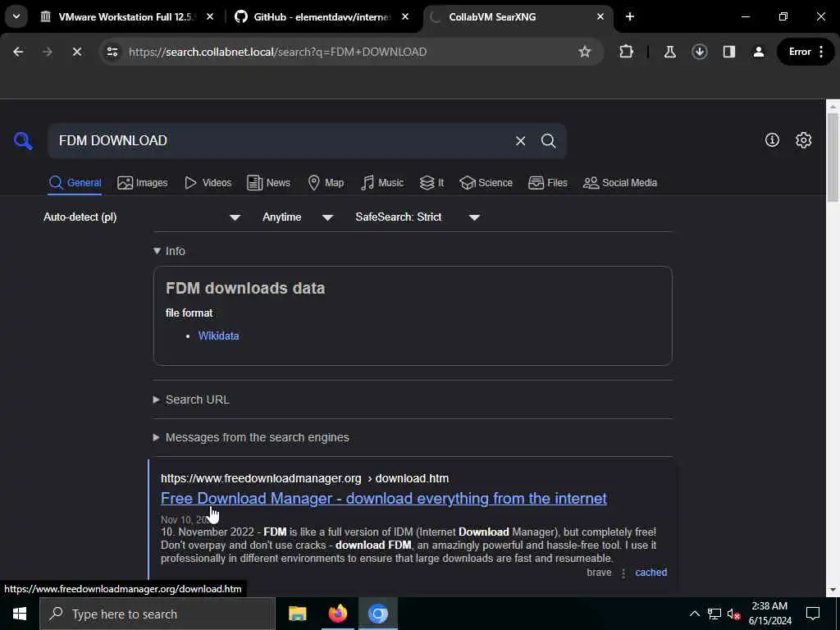Open the Windows Start menu
This screenshot has height=630, width=840.
click(20, 614)
